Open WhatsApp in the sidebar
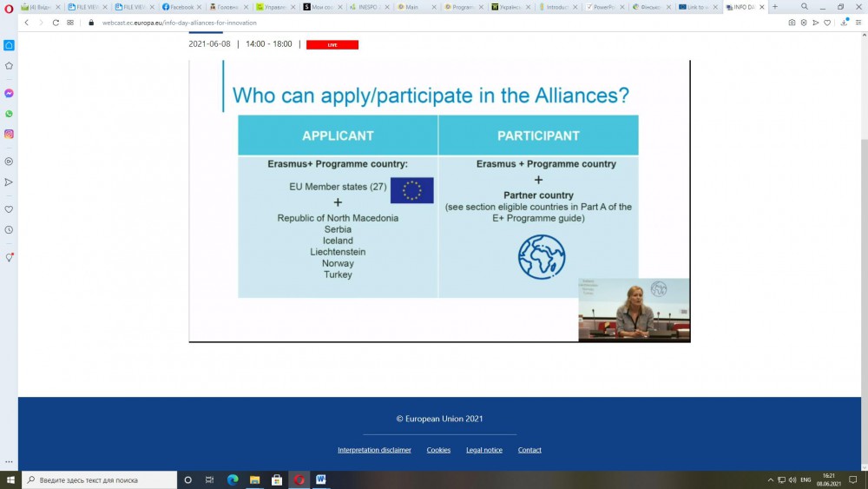 pyautogui.click(x=9, y=114)
